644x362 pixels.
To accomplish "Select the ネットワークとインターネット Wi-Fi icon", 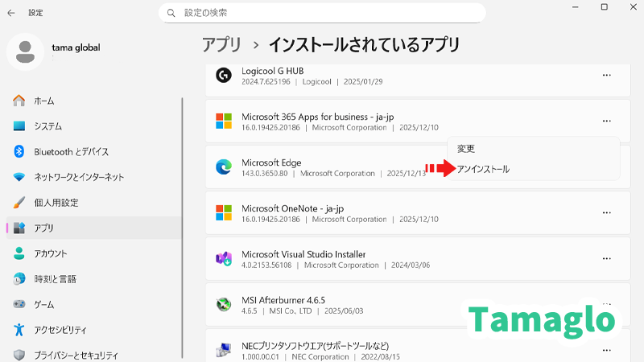I will [x=20, y=177].
